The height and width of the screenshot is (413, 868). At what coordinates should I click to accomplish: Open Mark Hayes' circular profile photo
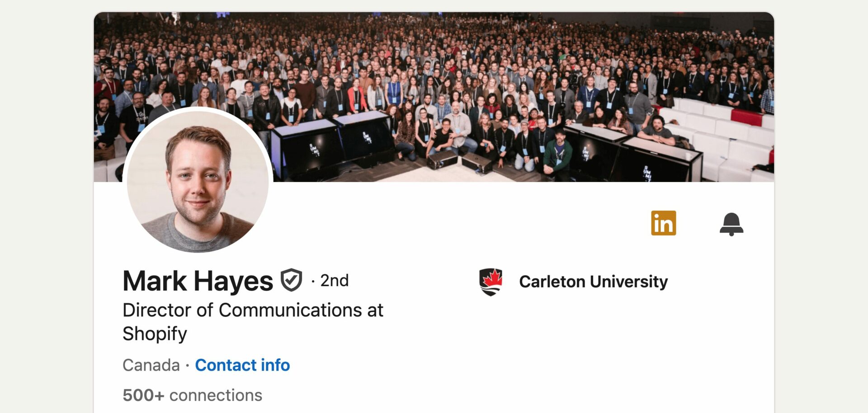(x=198, y=182)
